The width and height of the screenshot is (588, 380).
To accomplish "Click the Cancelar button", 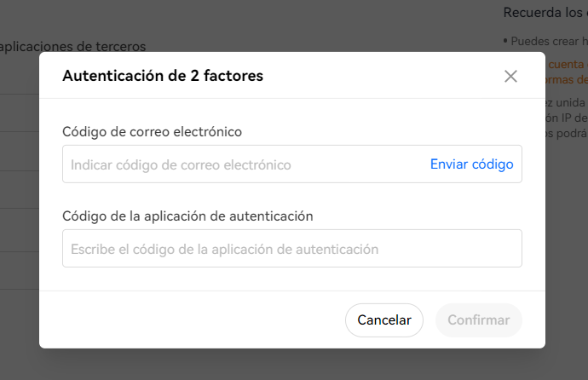I will click(384, 320).
